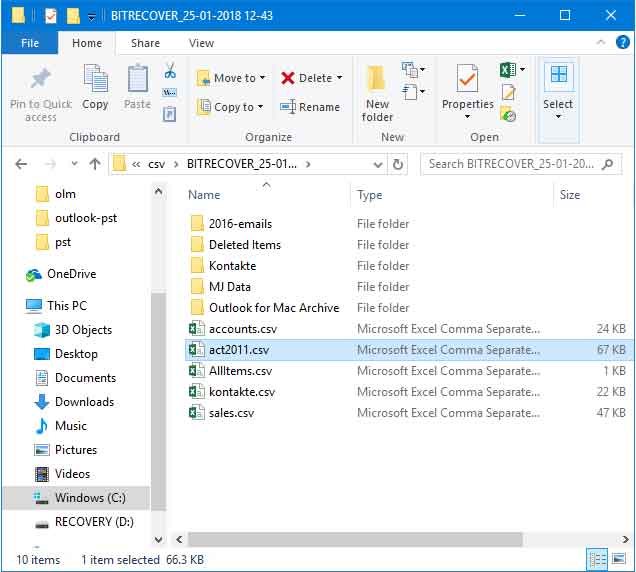Viewport: 636px width, 572px height.
Task: Switch to Details view icon in status bar
Action: coord(597,559)
